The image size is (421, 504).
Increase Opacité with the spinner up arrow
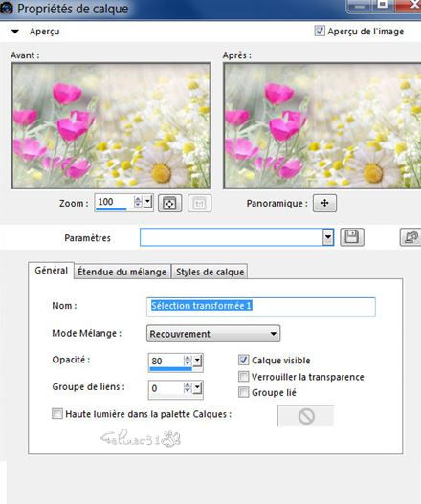pyautogui.click(x=188, y=358)
